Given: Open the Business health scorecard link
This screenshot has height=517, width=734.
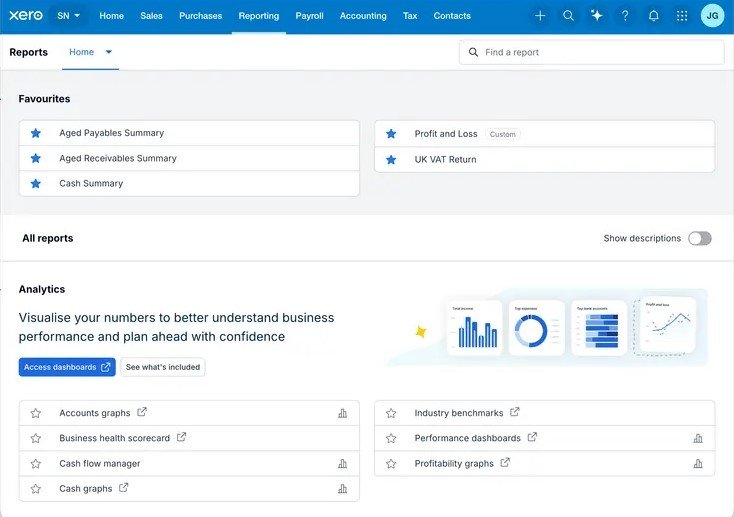Looking at the screenshot, I should [115, 438].
